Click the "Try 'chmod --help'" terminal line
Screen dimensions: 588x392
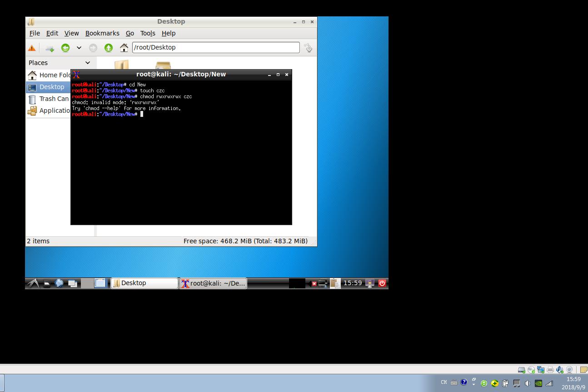[126, 108]
